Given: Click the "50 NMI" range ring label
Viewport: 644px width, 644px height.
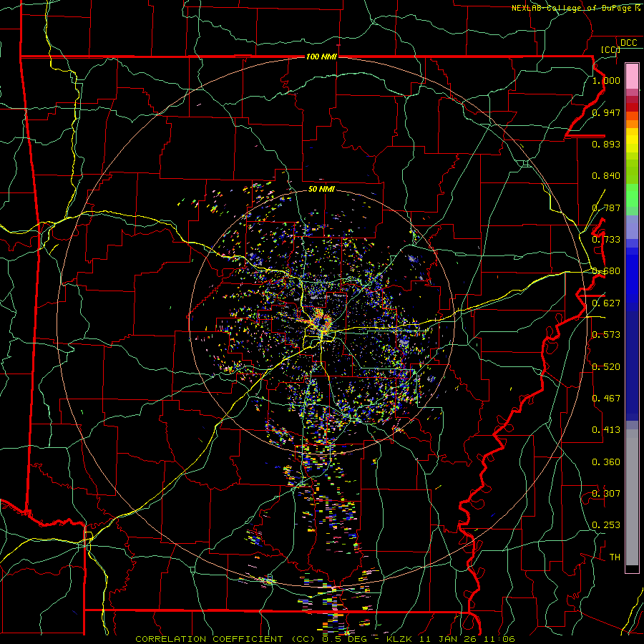Looking at the screenshot, I should click(x=321, y=189).
